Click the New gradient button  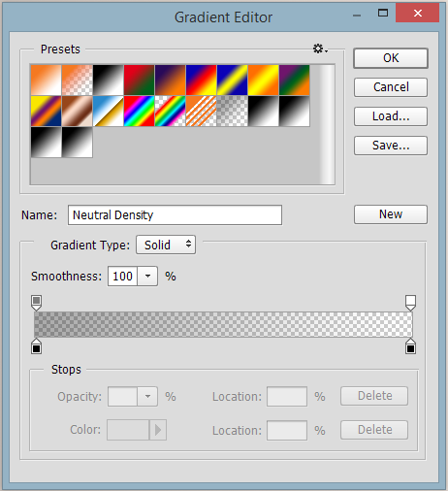pos(391,214)
